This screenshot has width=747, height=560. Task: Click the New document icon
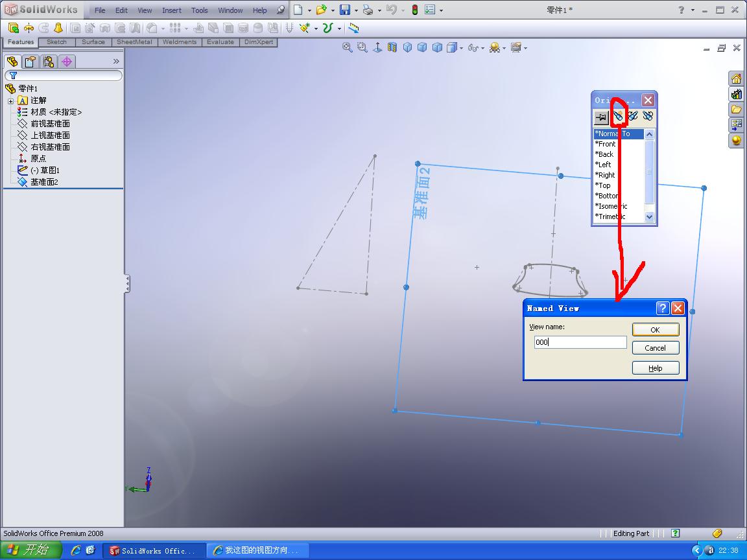[x=298, y=10]
